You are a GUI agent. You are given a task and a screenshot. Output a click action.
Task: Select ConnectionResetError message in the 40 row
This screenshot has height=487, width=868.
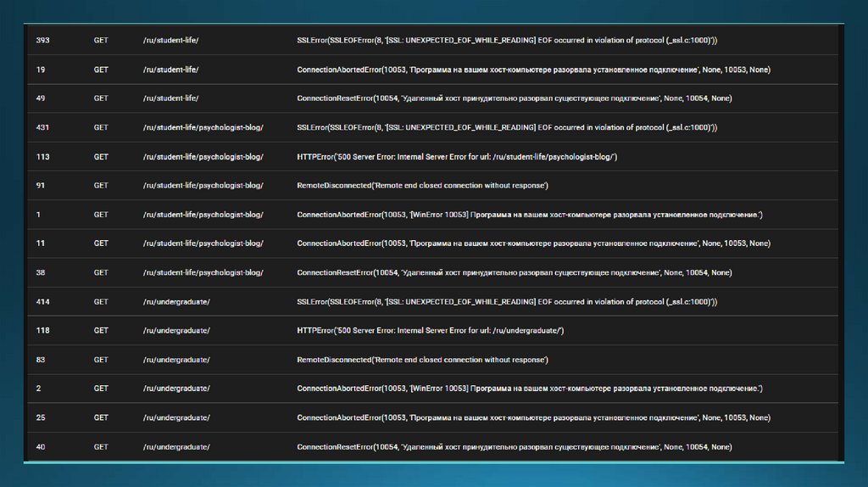515,447
